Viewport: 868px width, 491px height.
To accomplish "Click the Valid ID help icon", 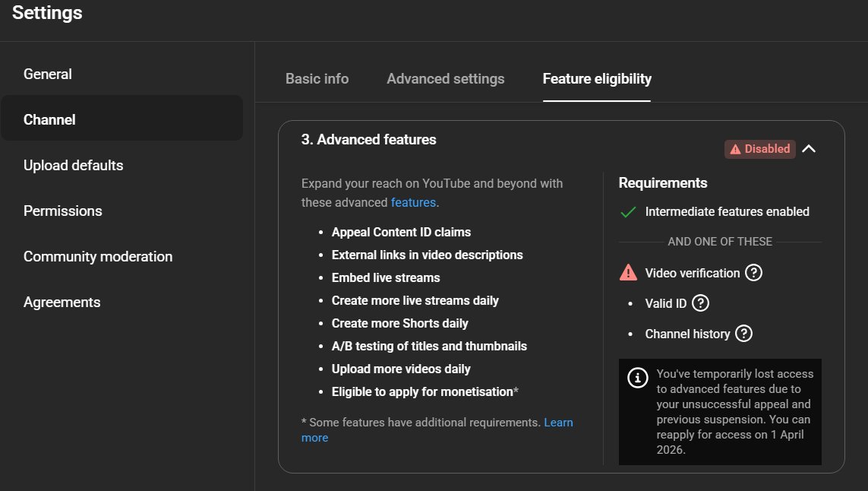I will click(x=701, y=303).
